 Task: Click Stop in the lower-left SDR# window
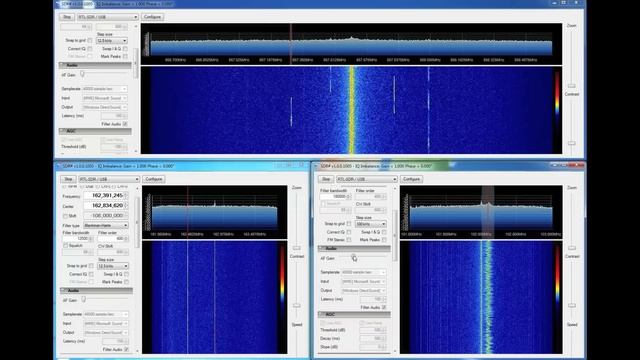(x=68, y=179)
